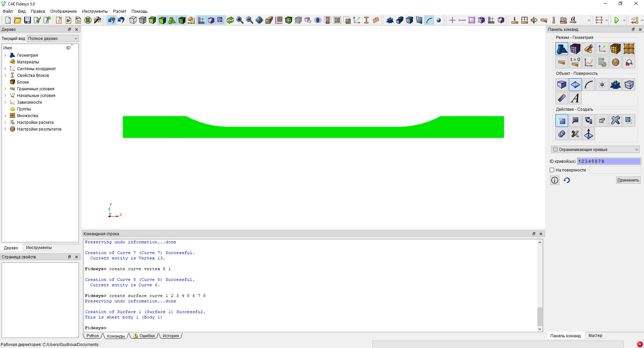Screen dimensions: 644x348
Task: Click the zoom in magnifier
Action: pyautogui.click(x=240, y=20)
